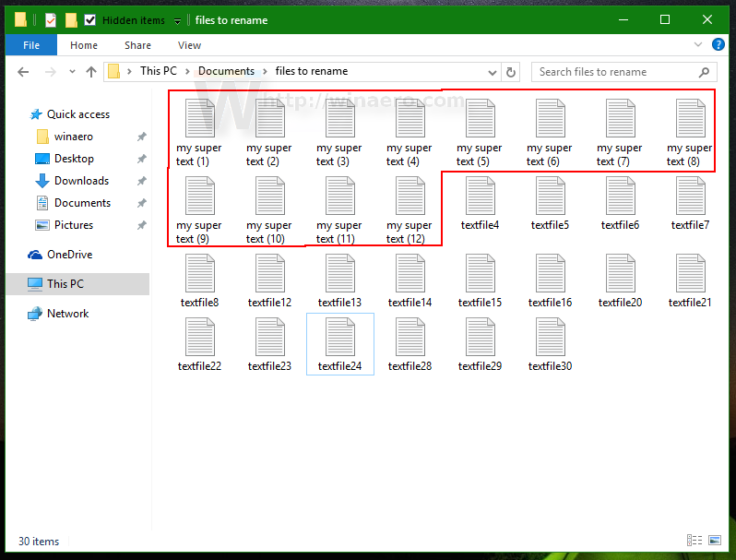Open Customize Quick Access Toolbar dropdown
Image resolution: width=736 pixels, height=560 pixels.
(177, 20)
